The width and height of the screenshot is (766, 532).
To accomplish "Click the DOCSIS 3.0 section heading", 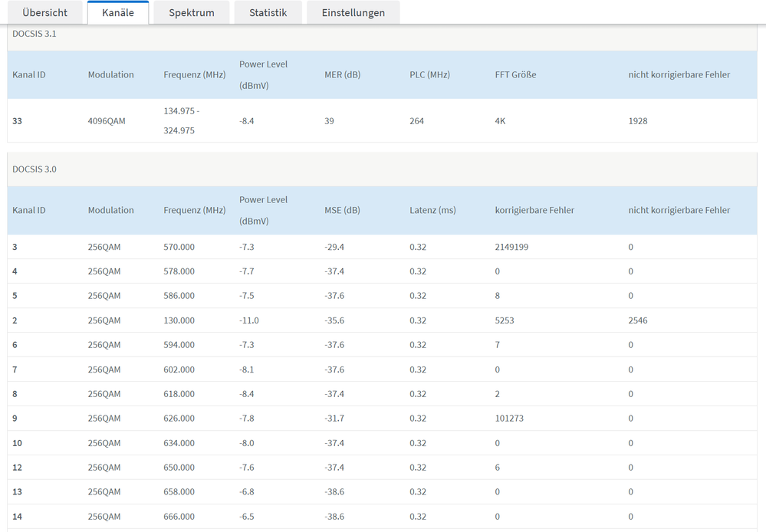I will 35,169.
